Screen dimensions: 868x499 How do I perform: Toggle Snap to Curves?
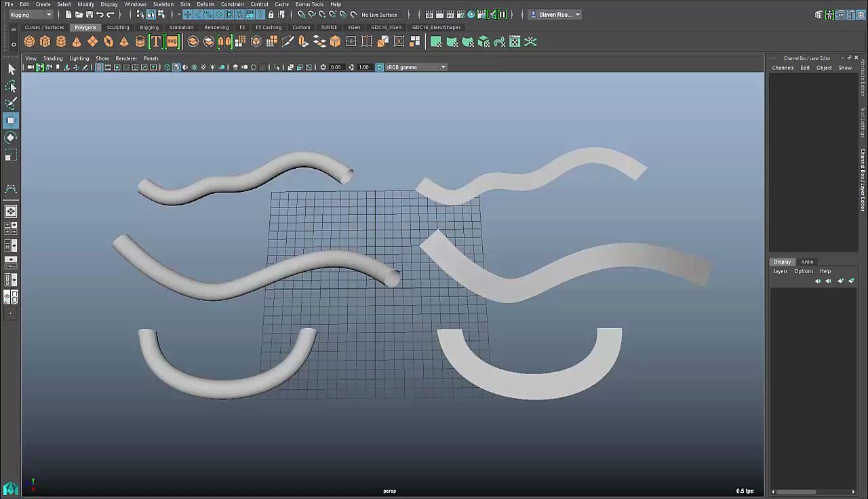[311, 14]
